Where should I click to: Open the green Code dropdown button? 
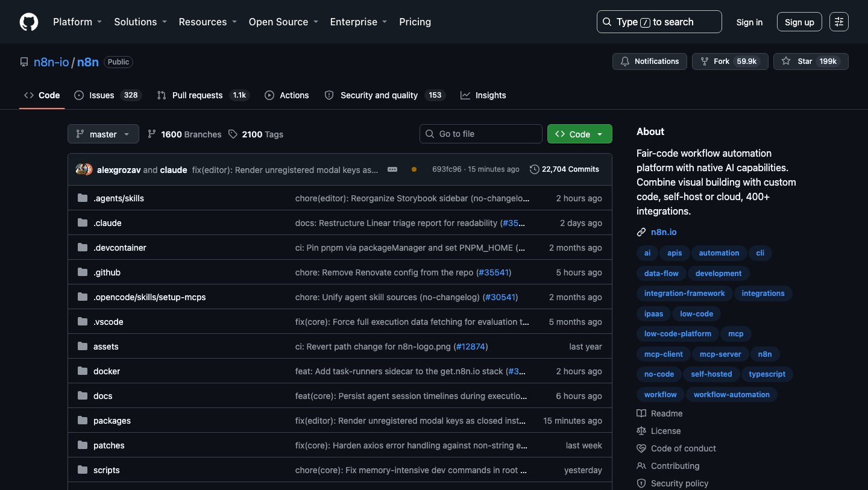(579, 134)
